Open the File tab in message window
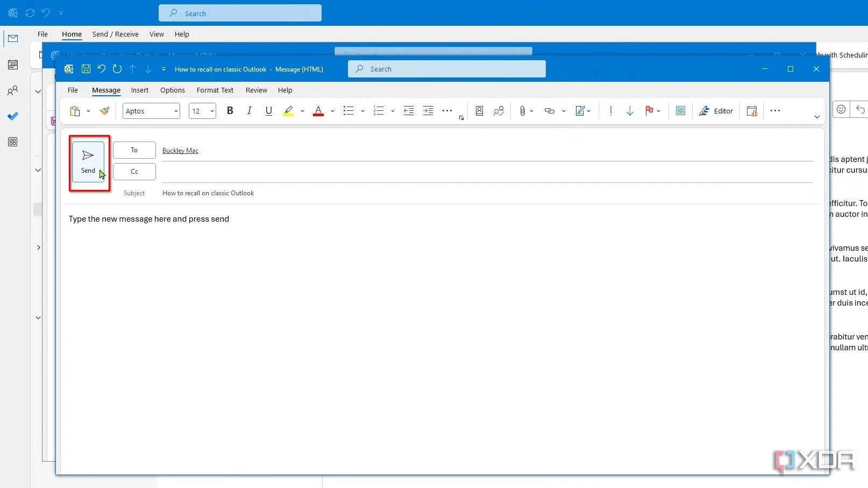Image resolution: width=868 pixels, height=488 pixels. [73, 90]
